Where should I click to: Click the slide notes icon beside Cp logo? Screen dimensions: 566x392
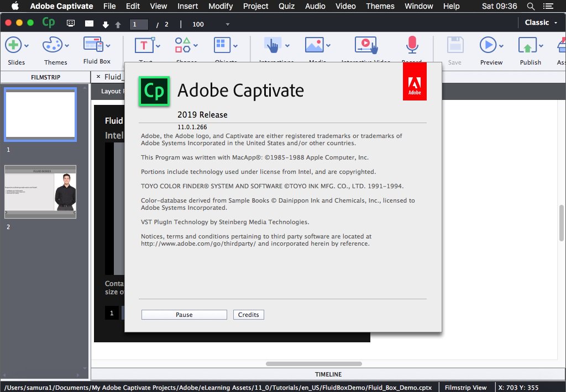[x=71, y=23]
